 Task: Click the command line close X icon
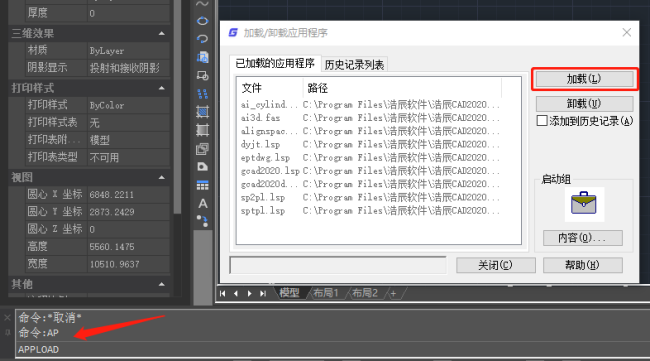click(7, 318)
